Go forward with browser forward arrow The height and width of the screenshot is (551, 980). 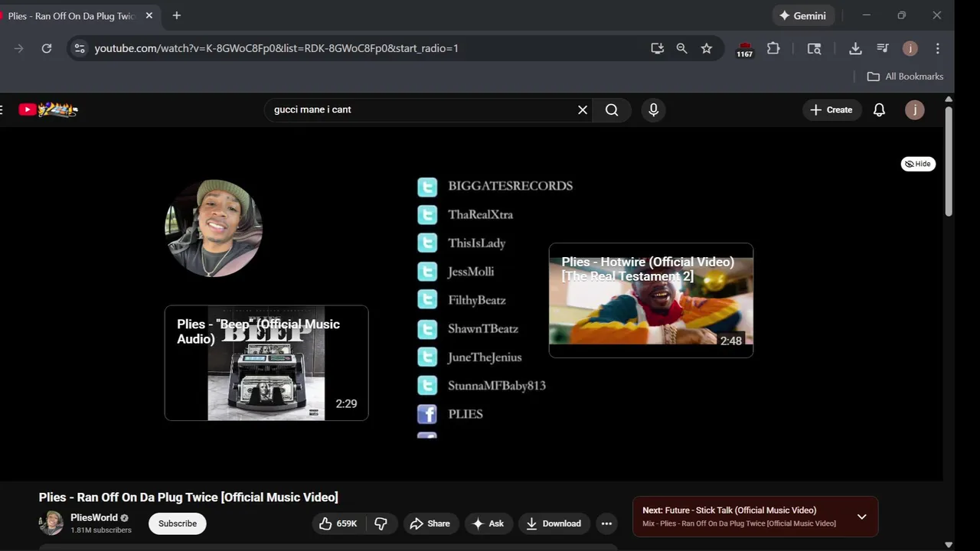[19, 48]
